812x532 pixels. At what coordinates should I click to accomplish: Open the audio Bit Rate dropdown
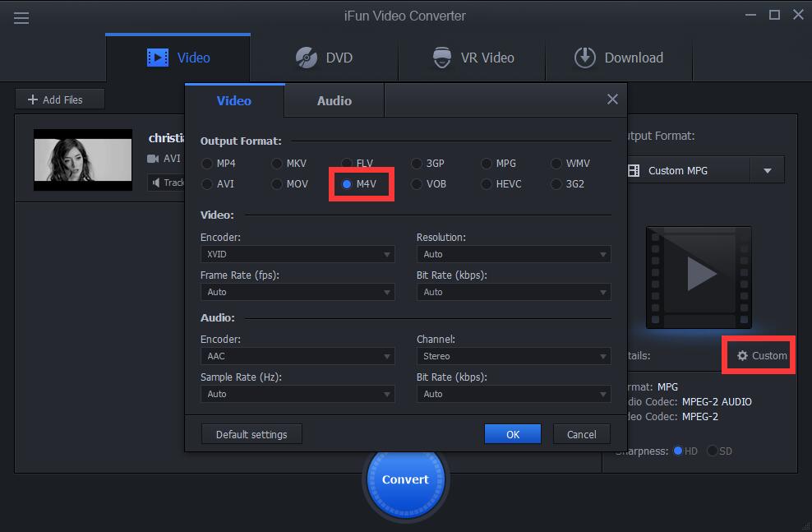514,394
